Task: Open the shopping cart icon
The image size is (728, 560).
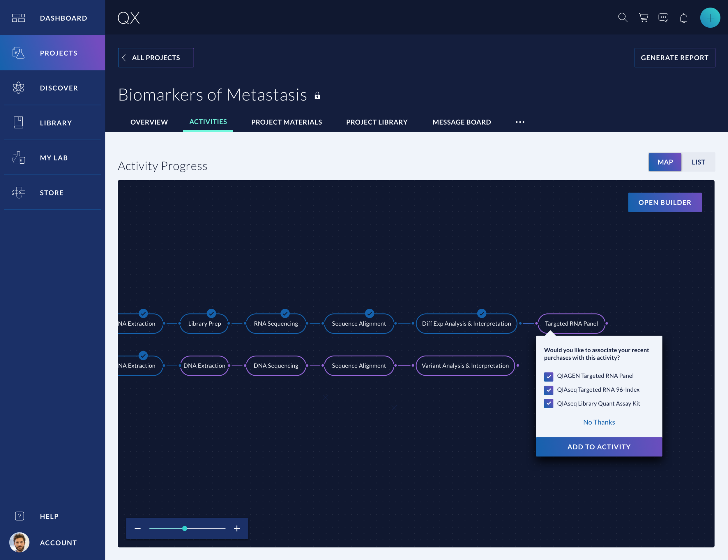Action: (643, 18)
